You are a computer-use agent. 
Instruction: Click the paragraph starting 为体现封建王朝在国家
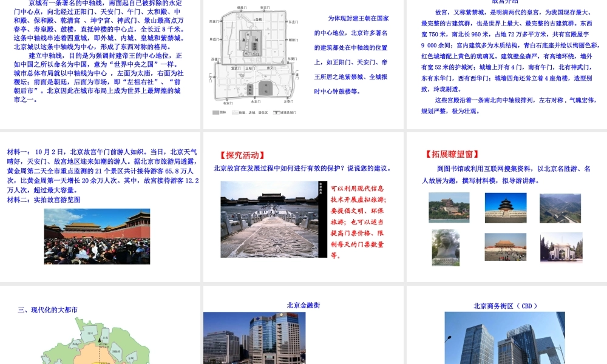click(351, 55)
